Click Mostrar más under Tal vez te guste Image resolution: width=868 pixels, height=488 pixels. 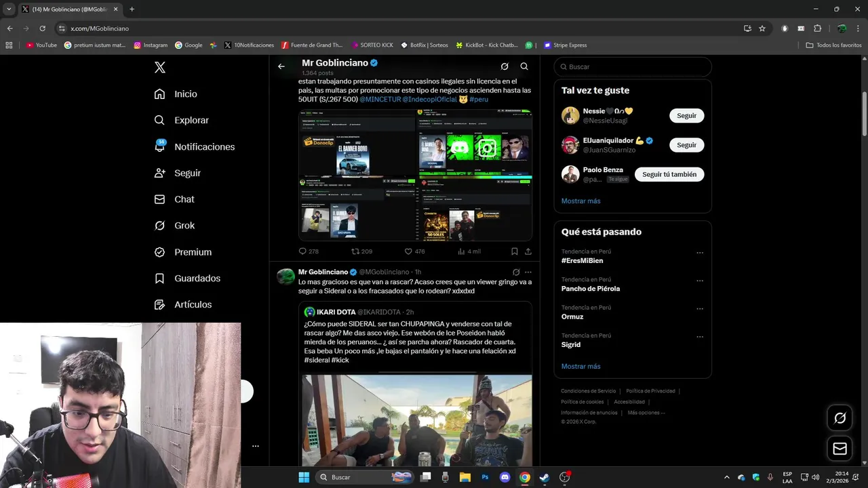(x=580, y=201)
